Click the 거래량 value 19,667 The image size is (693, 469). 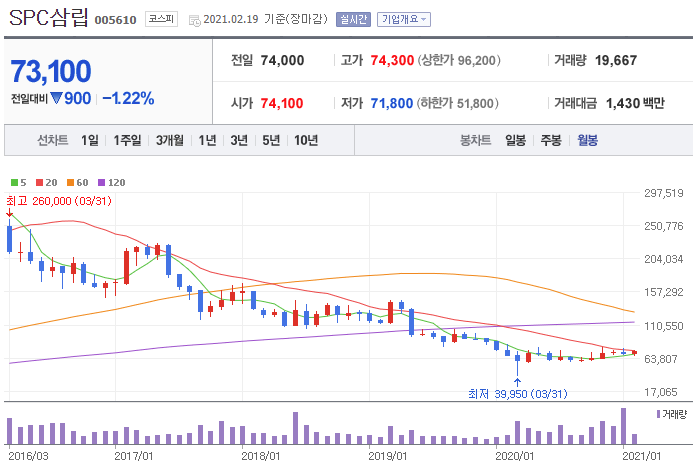[616, 61]
